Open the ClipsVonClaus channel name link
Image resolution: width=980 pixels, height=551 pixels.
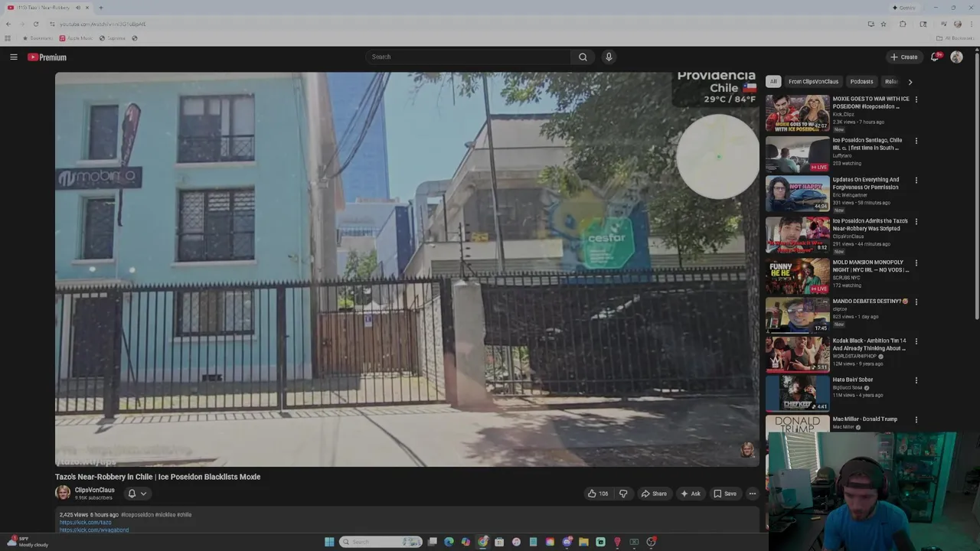coord(95,490)
